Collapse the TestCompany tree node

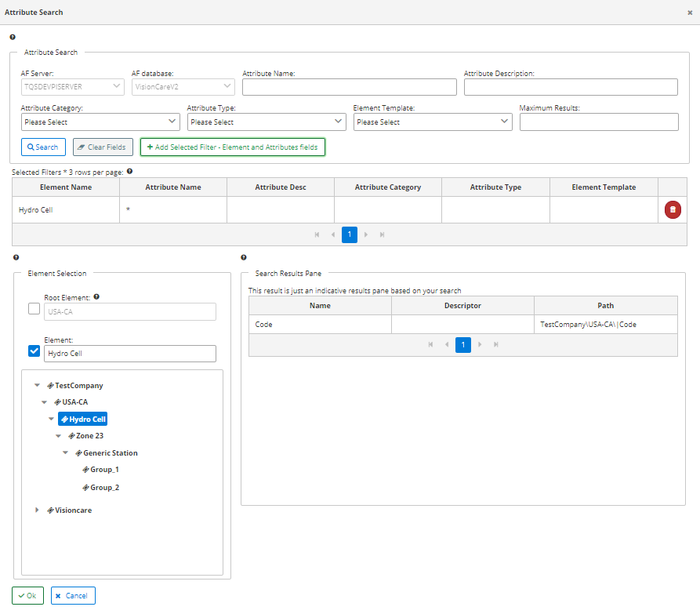[x=37, y=386]
